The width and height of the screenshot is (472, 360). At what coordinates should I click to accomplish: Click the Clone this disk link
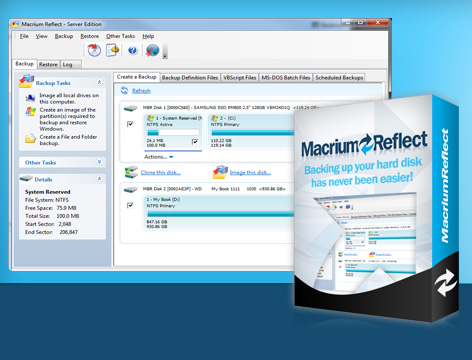click(x=161, y=172)
